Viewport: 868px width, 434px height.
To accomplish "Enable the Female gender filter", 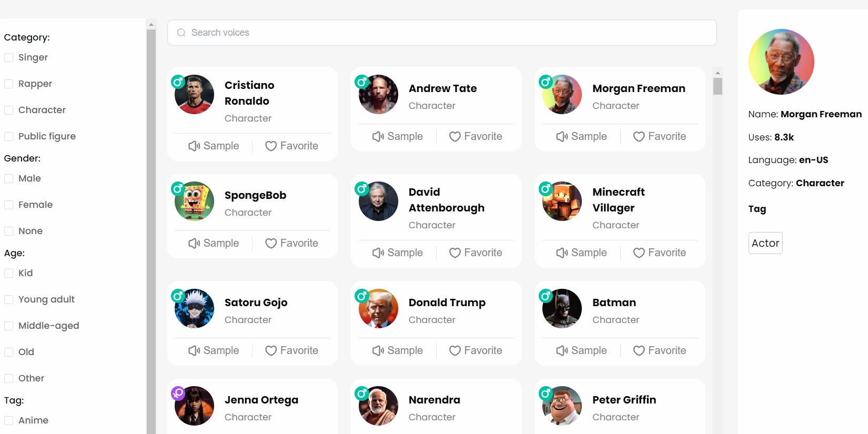I will [x=9, y=205].
